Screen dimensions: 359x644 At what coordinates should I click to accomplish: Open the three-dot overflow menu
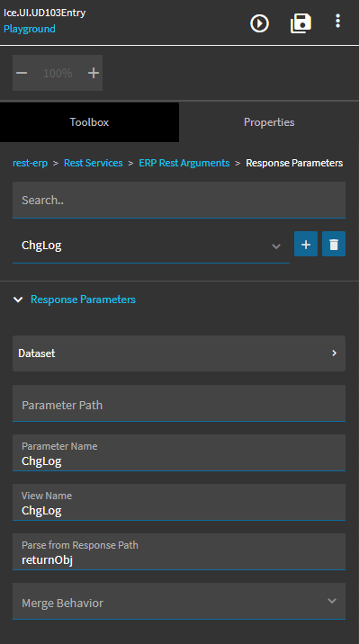[x=337, y=21]
